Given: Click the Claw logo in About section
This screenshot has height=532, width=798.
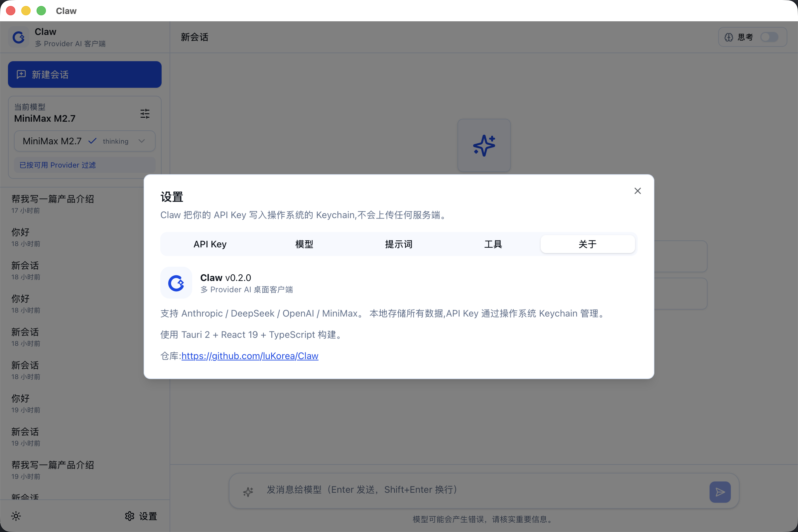Looking at the screenshot, I should point(176,283).
